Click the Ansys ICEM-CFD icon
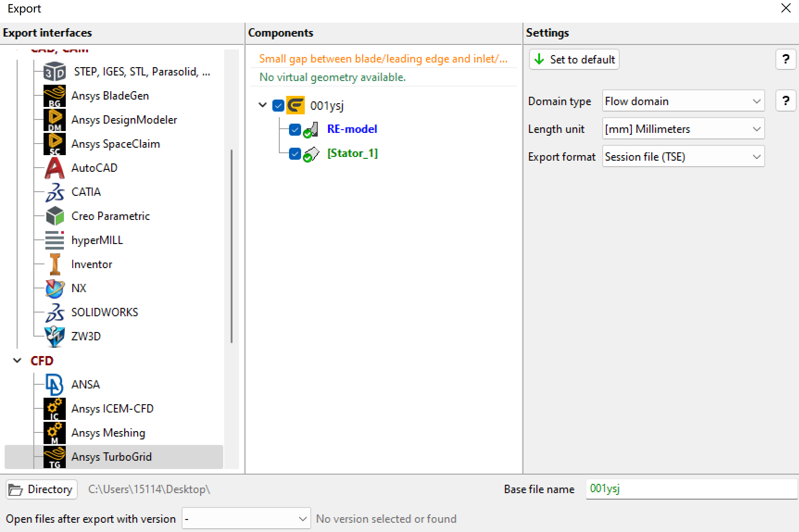The image size is (799, 532). pyautogui.click(x=55, y=409)
